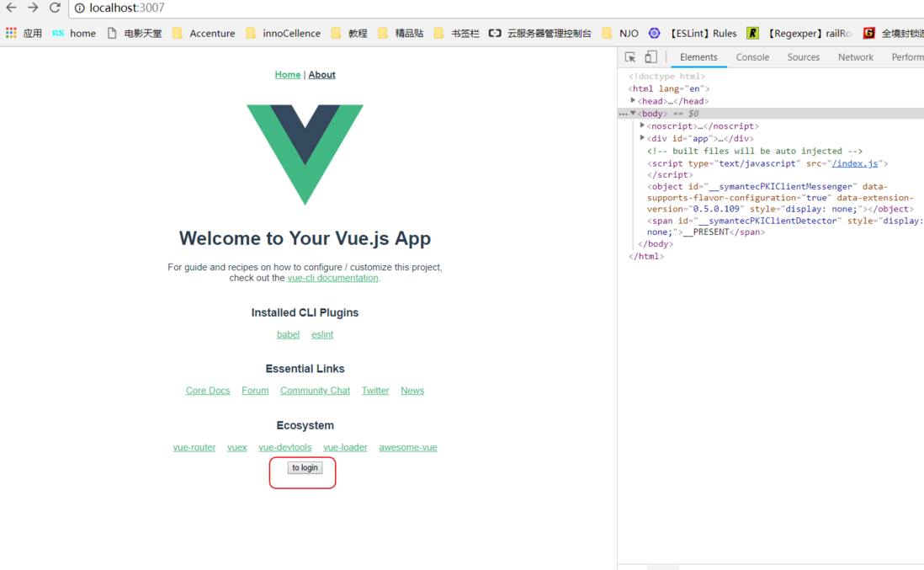Click the "to login" button
Viewport: 924px width, 570px height.
305,467
